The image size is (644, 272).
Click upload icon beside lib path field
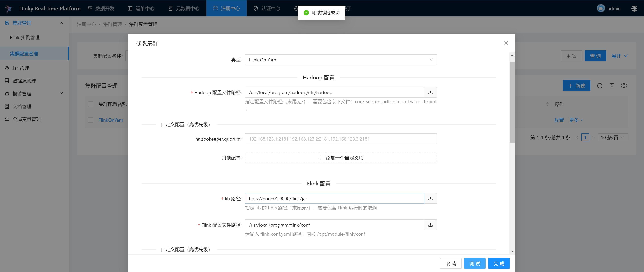coord(430,198)
